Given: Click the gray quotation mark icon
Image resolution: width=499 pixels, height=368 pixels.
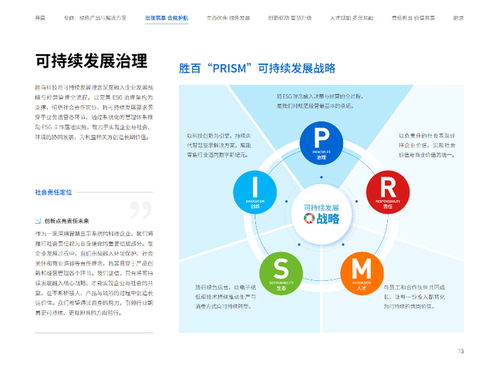Looking at the screenshot, I should point(141,210).
